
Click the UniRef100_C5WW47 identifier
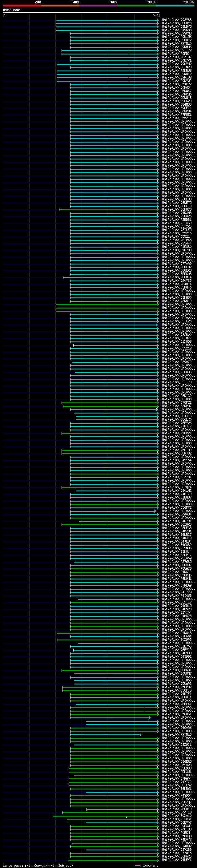tap(177, 91)
